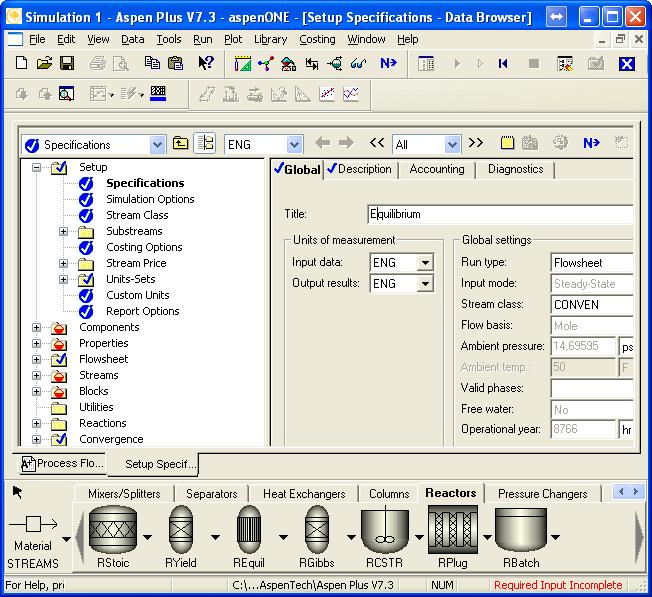Click the Paste clipboard icon
The height and width of the screenshot is (597, 652).
coord(175,63)
